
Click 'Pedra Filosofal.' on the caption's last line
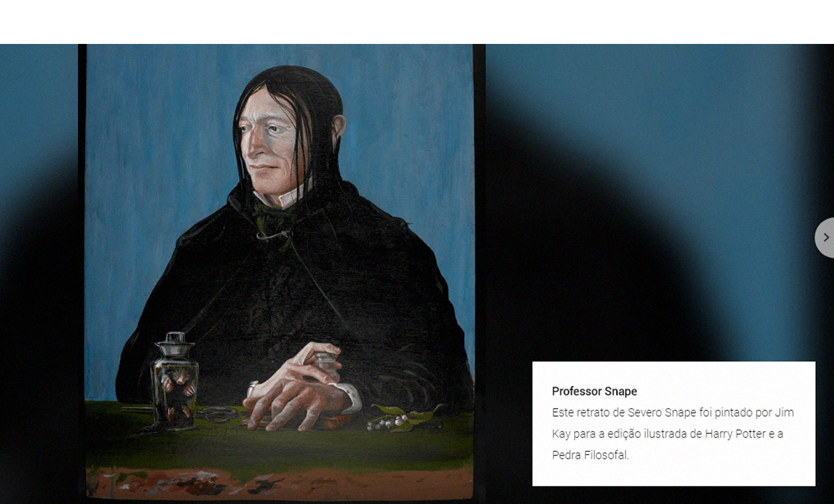coord(590,455)
